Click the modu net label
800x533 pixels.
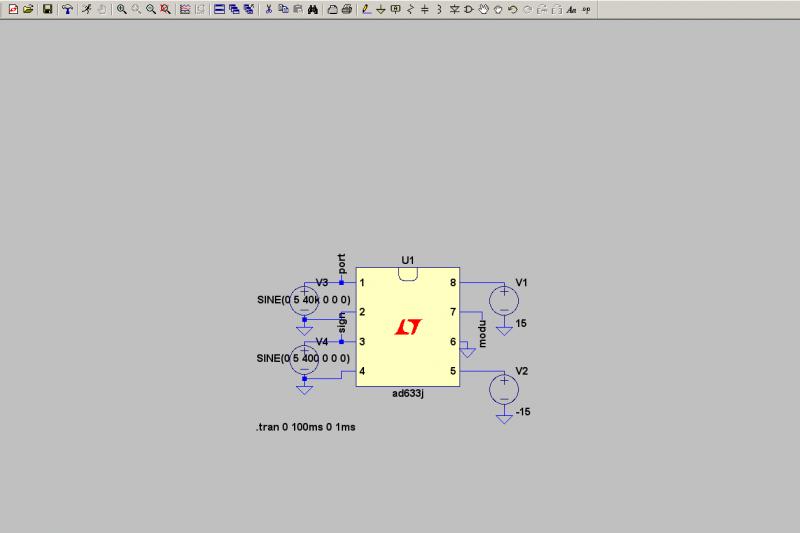coord(482,334)
